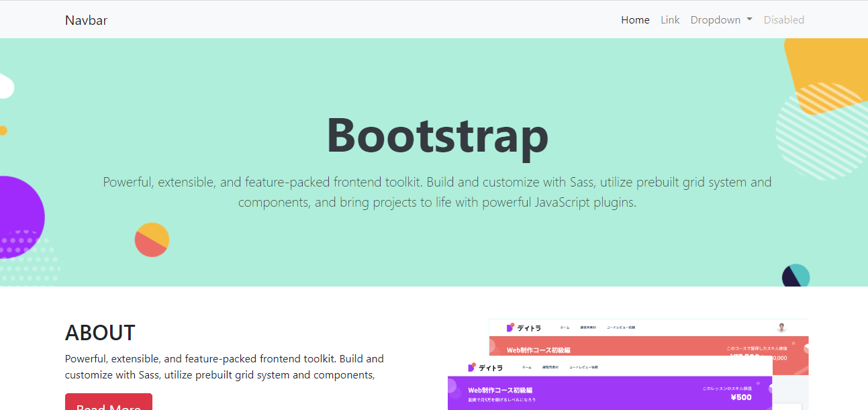Click the small orange dot at left edge
Screen dimensions: 868x410
[3, 130]
